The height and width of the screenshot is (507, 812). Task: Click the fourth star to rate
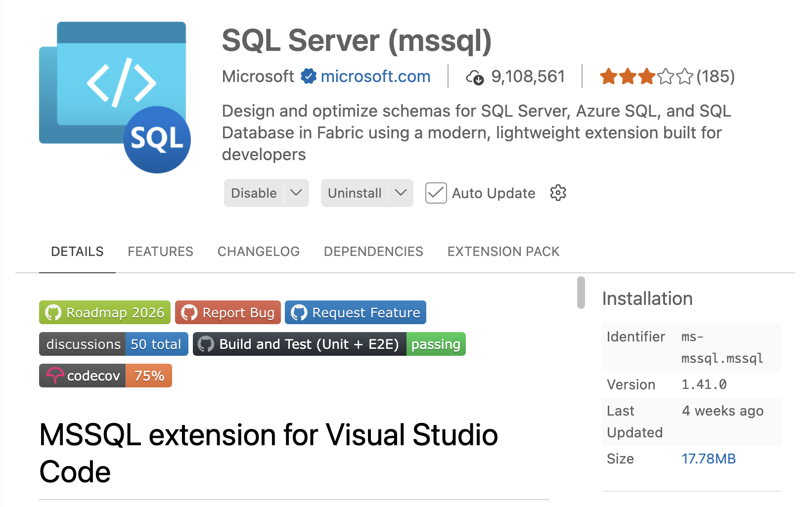pyautogui.click(x=666, y=77)
